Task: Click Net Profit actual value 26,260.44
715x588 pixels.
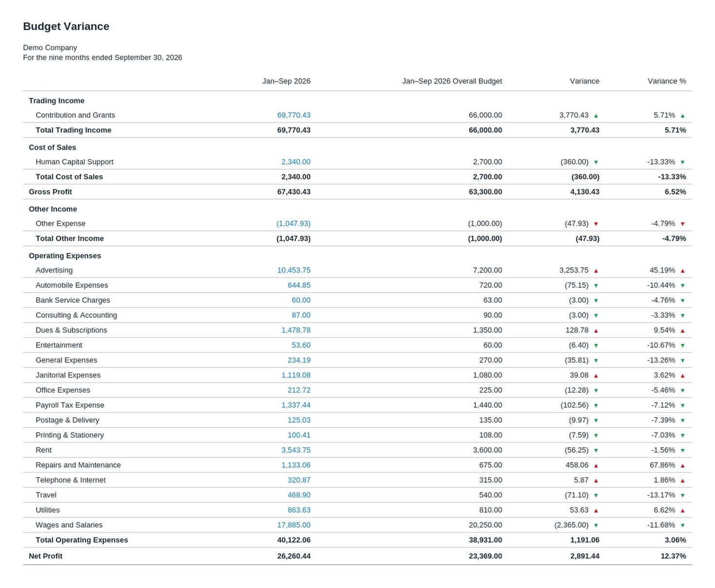Action: (294, 556)
